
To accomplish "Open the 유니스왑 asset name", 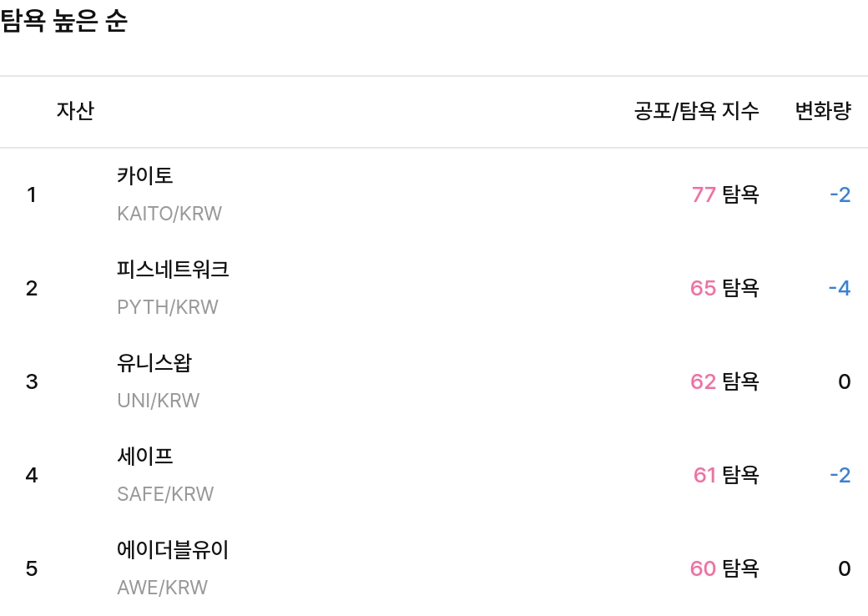I will point(154,363).
